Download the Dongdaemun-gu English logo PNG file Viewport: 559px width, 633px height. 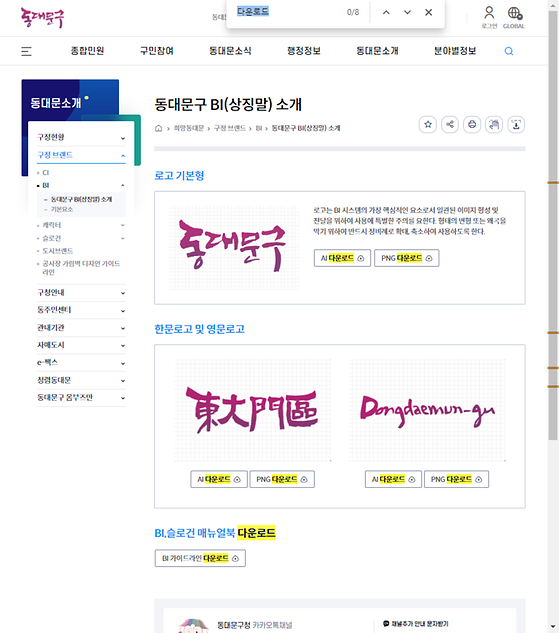(x=456, y=479)
